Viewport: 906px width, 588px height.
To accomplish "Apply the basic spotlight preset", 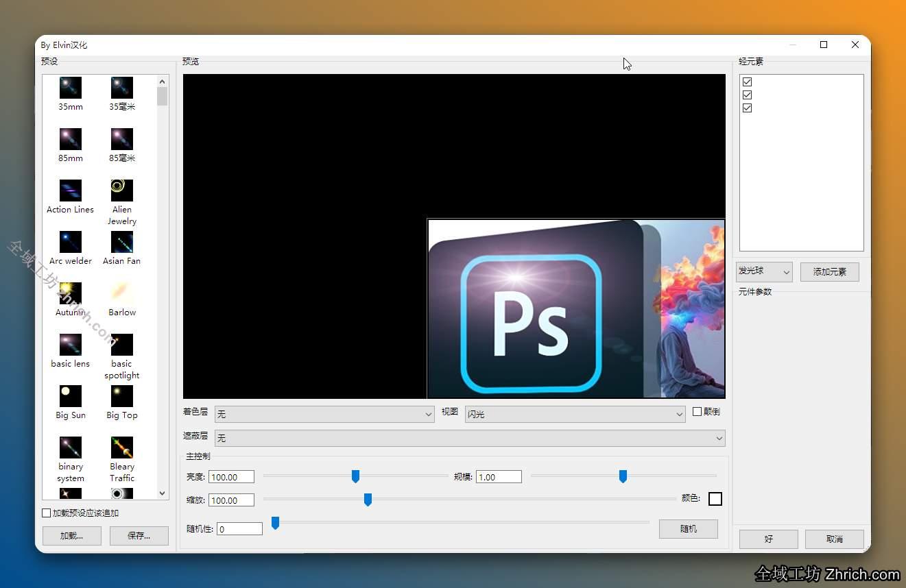I will 122,356.
